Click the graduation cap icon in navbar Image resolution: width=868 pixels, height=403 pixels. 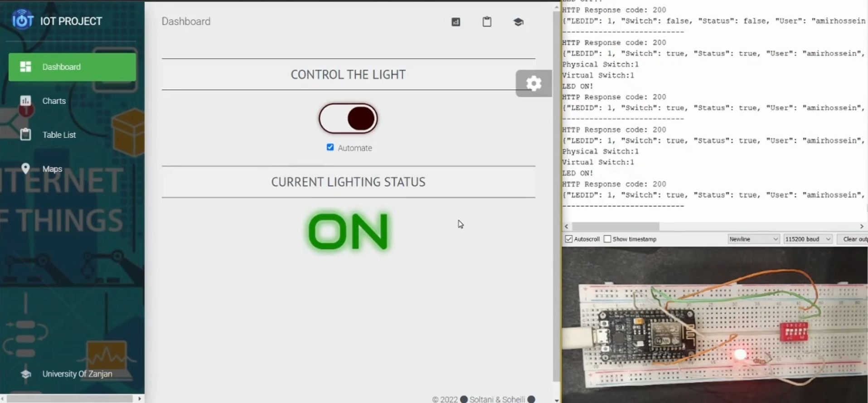(x=518, y=22)
